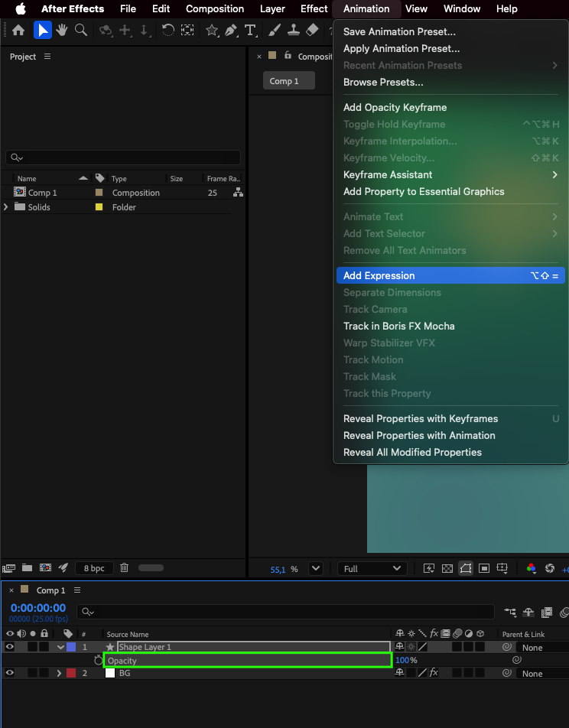Open BG layer parent None dropdown
This screenshot has height=728, width=569.
[542, 673]
